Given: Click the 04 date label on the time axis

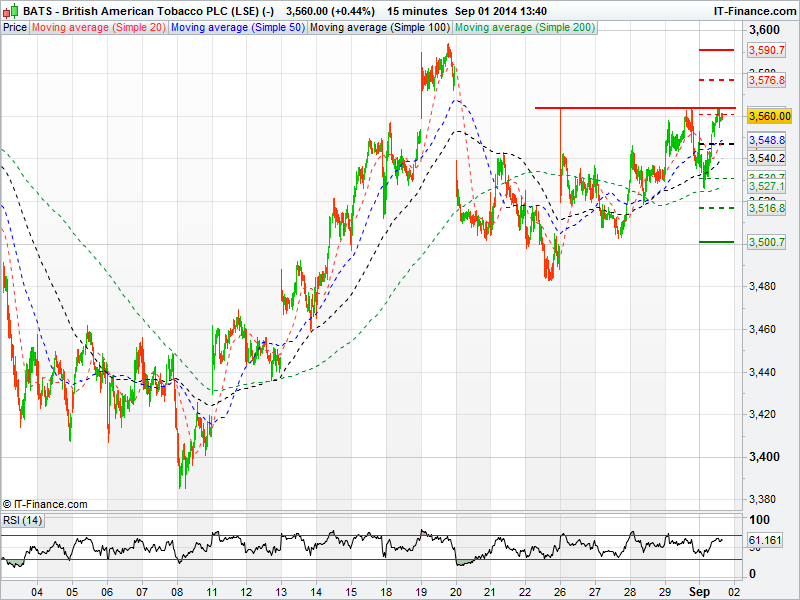Looking at the screenshot, I should (x=37, y=592).
